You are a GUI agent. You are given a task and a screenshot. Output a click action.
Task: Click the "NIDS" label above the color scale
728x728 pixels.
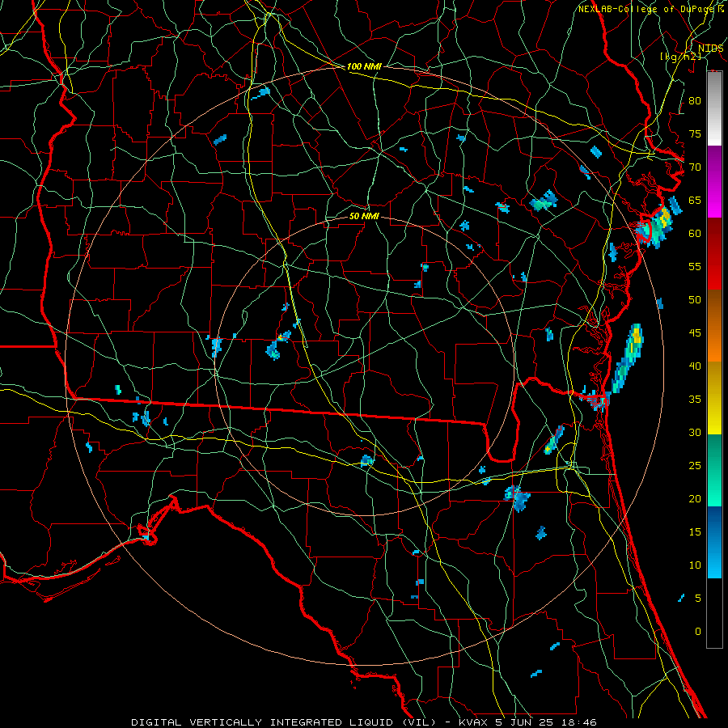(x=710, y=49)
